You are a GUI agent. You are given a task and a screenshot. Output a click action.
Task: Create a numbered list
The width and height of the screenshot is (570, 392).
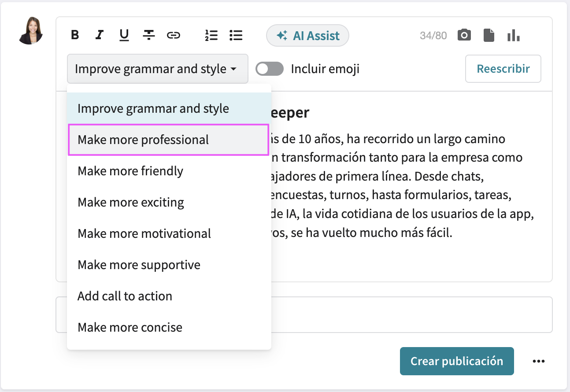coord(211,35)
